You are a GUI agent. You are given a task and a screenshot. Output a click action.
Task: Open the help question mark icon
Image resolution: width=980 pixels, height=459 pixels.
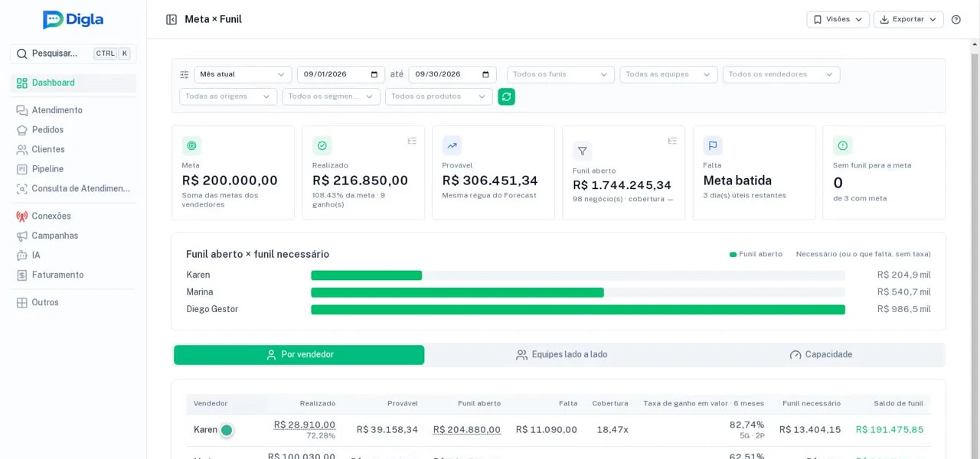955,19
